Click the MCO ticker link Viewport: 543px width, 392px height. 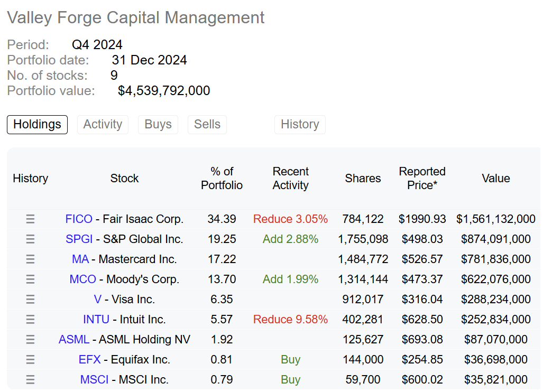click(83, 279)
